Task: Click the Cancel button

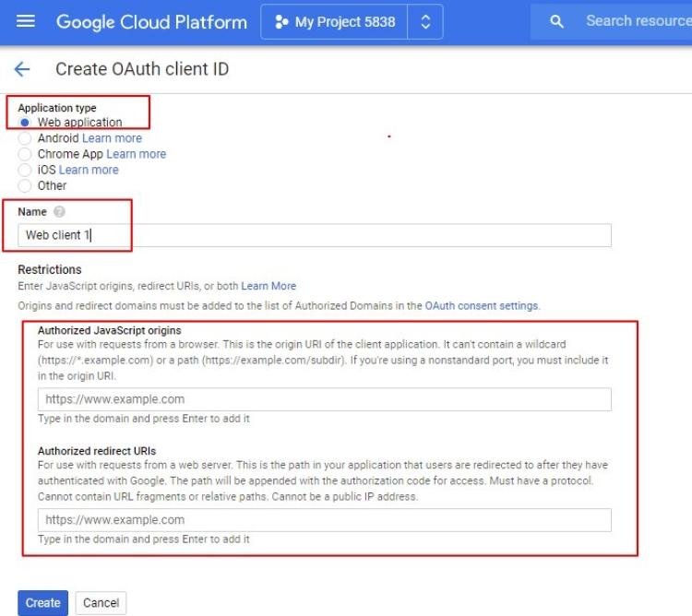Action: point(101,603)
